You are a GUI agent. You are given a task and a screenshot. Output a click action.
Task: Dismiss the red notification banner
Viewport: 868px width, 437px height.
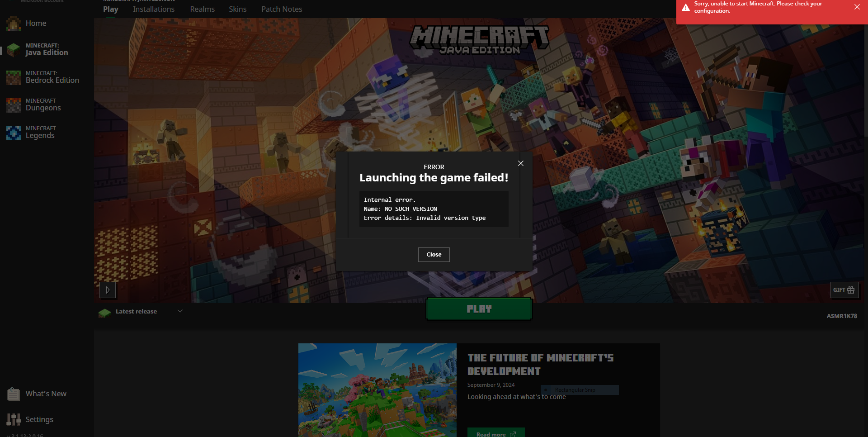[x=857, y=7]
